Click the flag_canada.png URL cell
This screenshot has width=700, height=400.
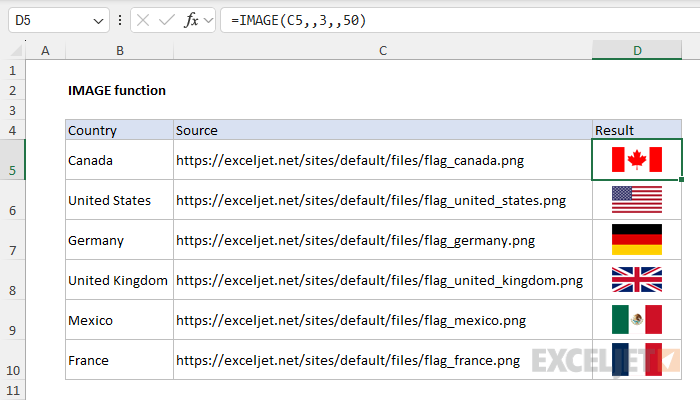tap(383, 160)
